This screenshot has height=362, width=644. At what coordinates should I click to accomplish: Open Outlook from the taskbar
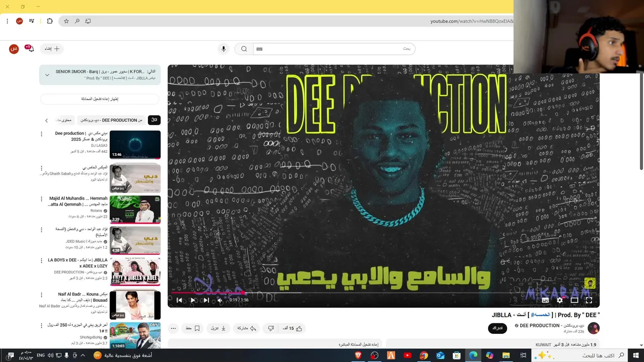pyautogui.click(x=440, y=355)
